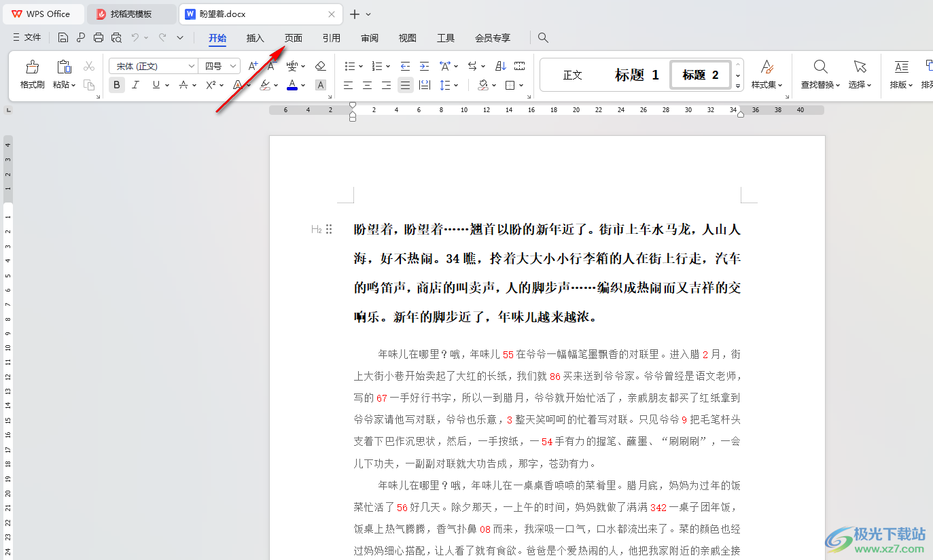Click the Decrease Indent icon

tap(405, 66)
